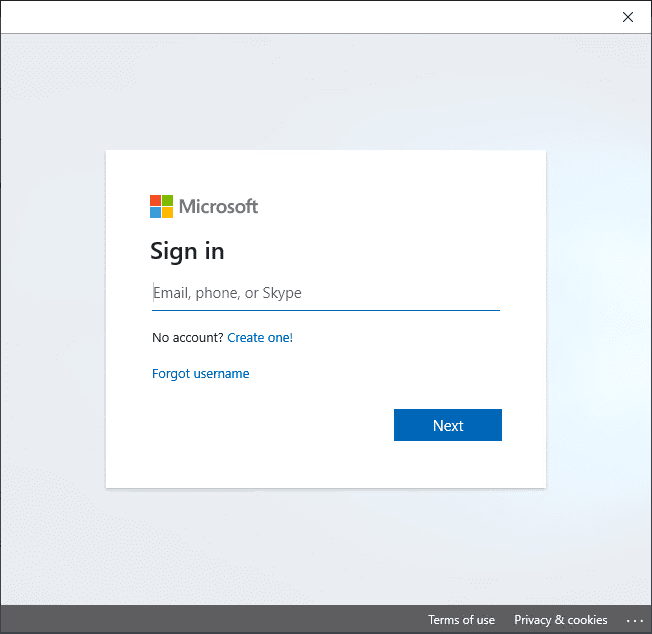Open the Forgot username link
This screenshot has width=652, height=634.
tap(200, 374)
